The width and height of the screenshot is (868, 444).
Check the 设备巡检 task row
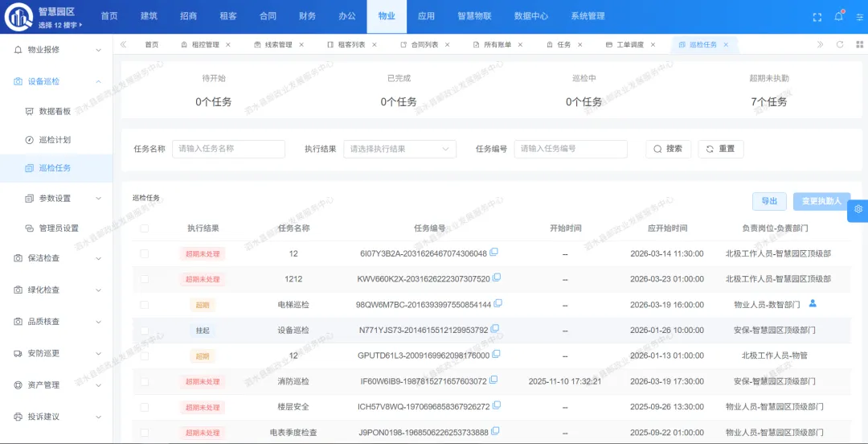(145, 331)
